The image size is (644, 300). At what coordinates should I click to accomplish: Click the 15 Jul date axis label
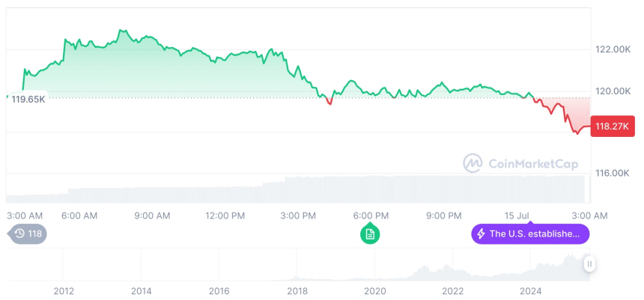click(517, 215)
